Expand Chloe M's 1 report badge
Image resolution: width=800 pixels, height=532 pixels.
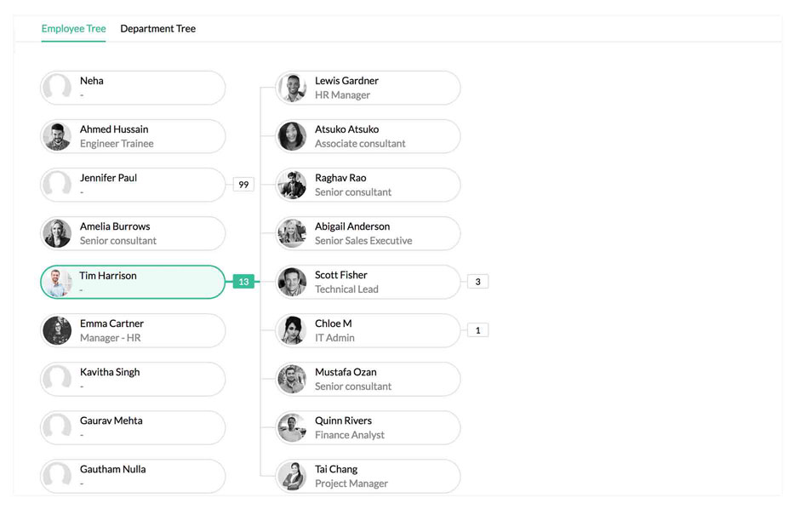477,330
